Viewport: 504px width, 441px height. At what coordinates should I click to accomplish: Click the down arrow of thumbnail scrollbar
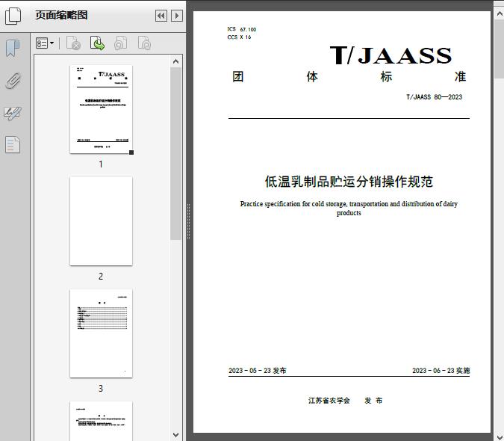(x=175, y=435)
